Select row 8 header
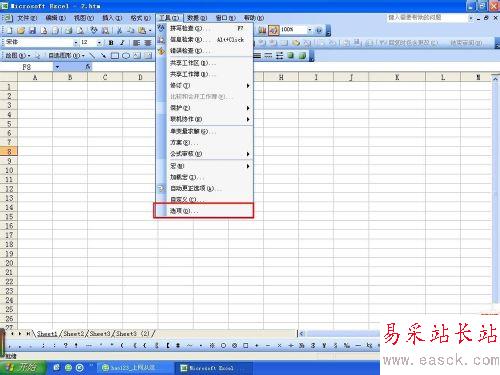The image size is (500, 375). point(9,151)
